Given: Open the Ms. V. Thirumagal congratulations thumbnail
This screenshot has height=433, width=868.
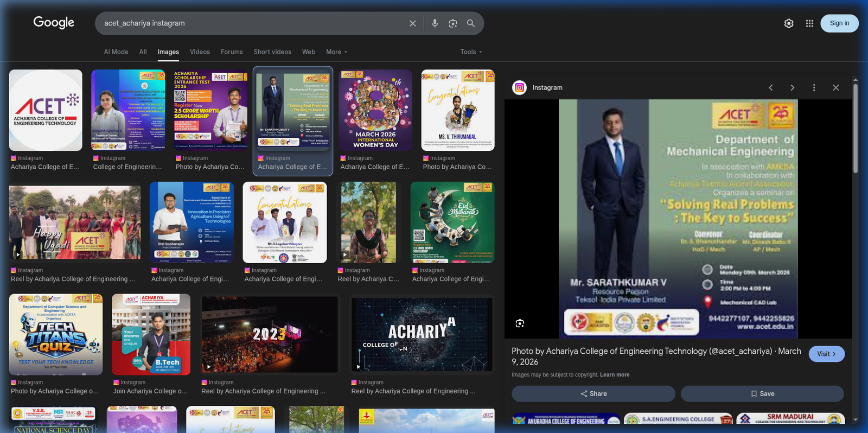Looking at the screenshot, I should (x=458, y=110).
